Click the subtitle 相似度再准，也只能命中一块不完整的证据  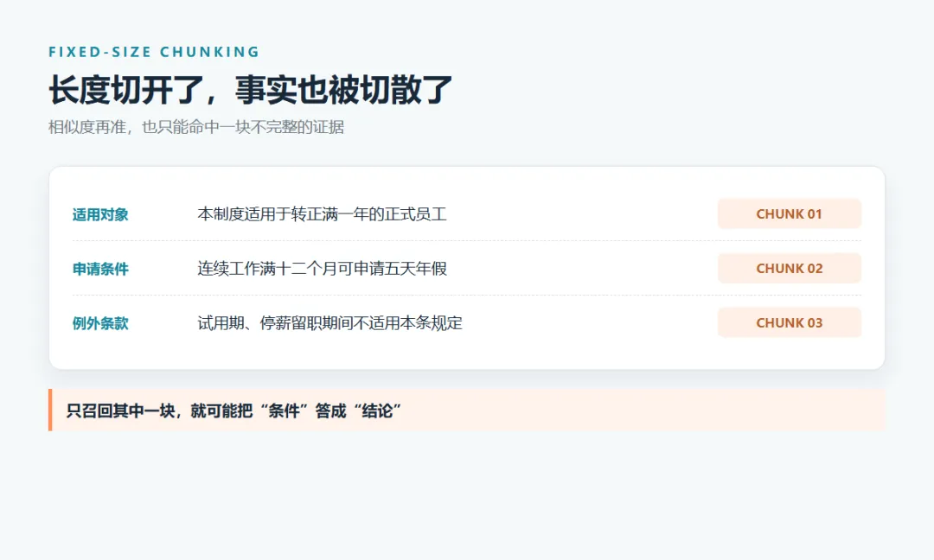coord(196,127)
